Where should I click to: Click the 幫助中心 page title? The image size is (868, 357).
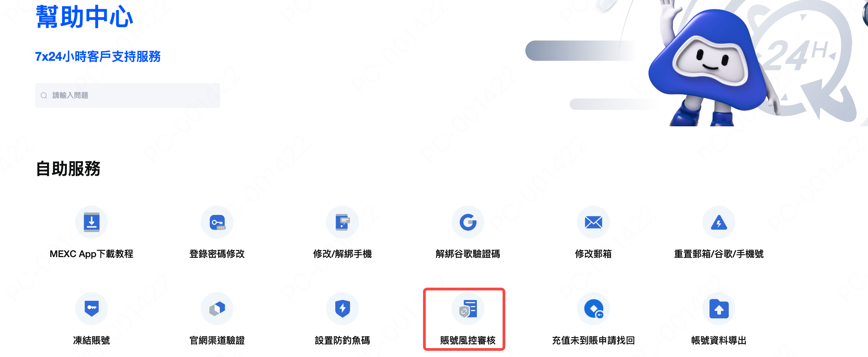84,16
